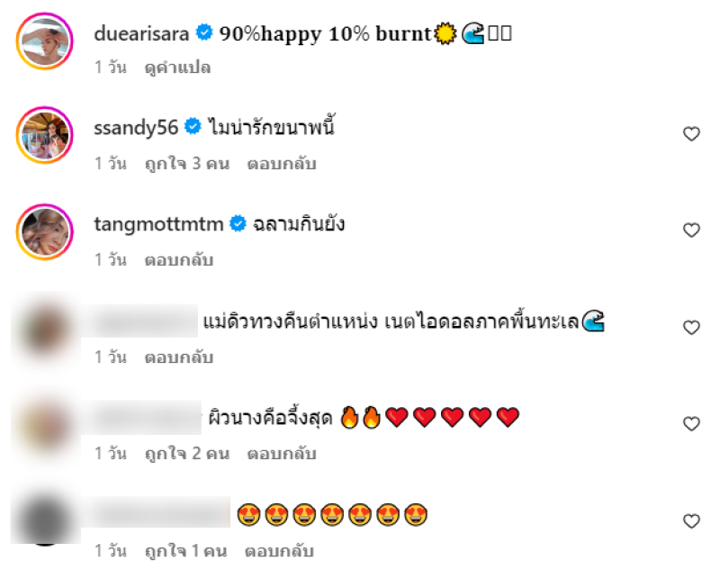720x588 pixels.
Task: Click ดูคำแปล to see the translation
Action: [177, 68]
